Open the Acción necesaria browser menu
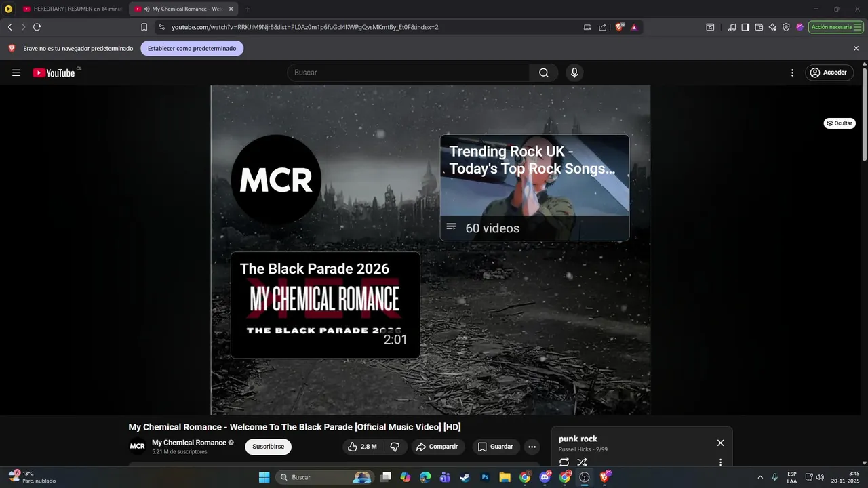This screenshot has height=488, width=868. click(835, 27)
